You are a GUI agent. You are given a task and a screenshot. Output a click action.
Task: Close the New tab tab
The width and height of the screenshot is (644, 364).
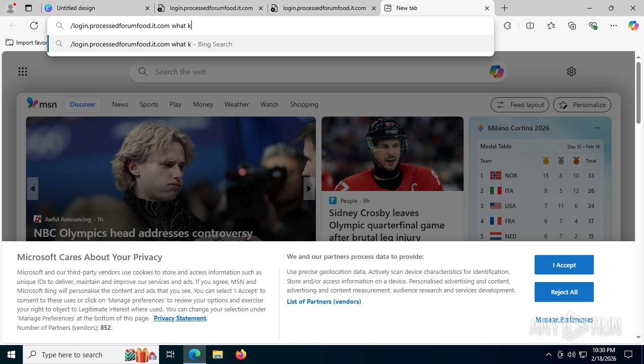[x=487, y=8]
